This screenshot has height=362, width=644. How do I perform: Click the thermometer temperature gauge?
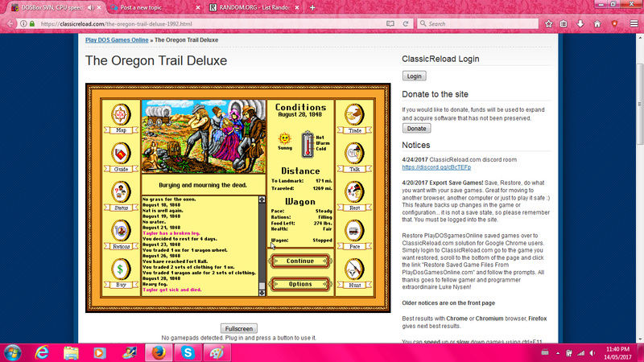click(308, 145)
